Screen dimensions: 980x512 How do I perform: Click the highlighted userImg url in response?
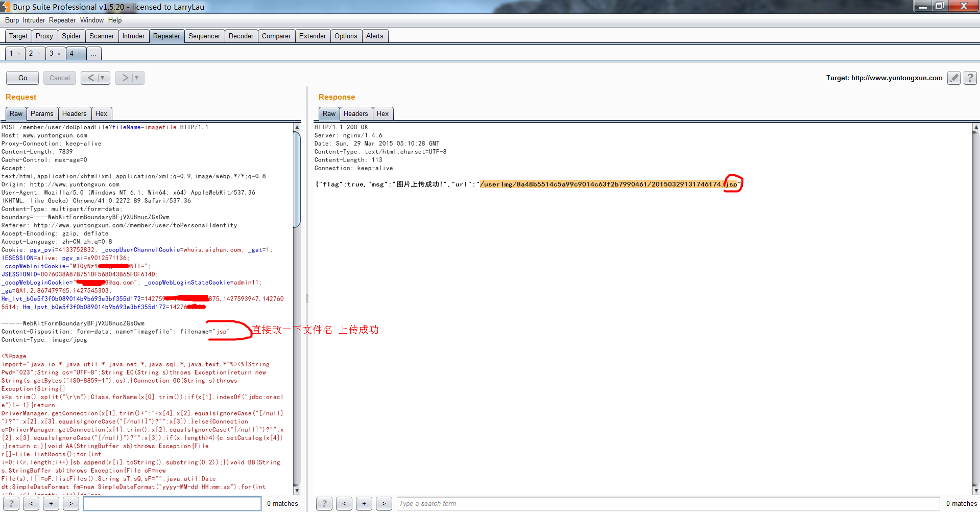point(610,184)
